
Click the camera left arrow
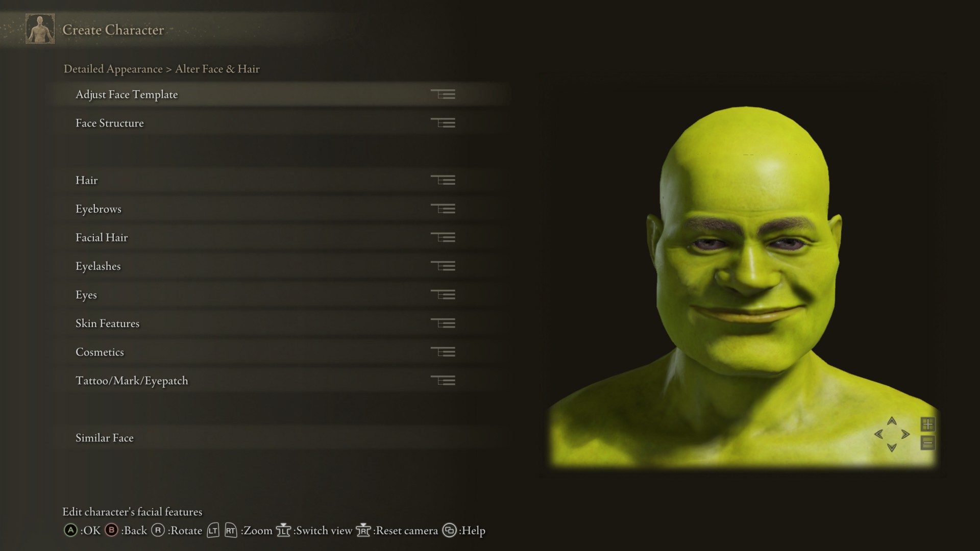point(878,434)
